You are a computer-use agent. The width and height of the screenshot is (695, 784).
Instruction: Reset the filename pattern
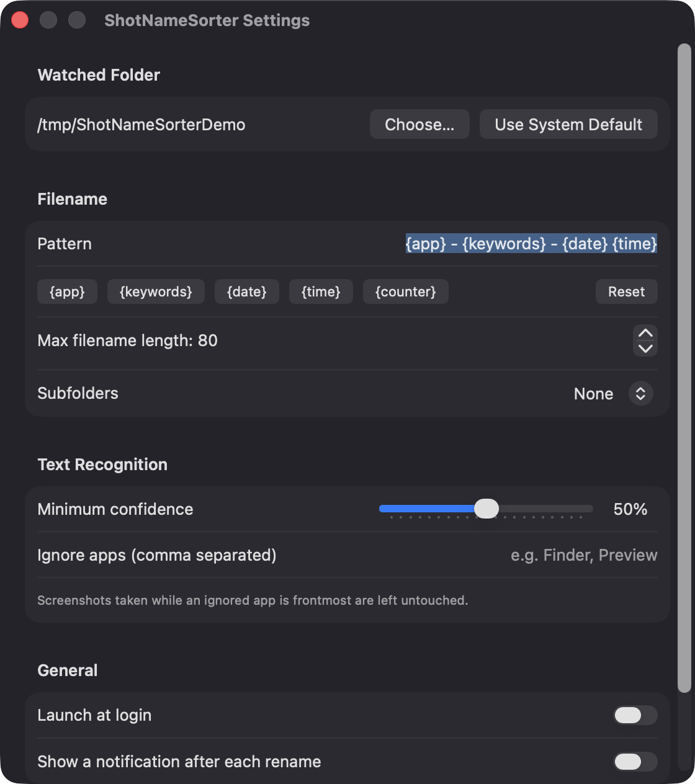pos(626,292)
